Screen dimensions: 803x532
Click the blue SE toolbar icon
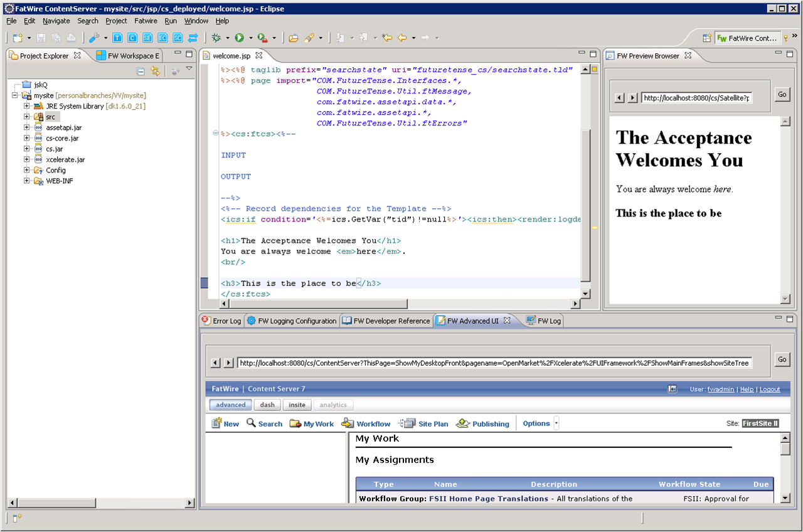[x=147, y=38]
